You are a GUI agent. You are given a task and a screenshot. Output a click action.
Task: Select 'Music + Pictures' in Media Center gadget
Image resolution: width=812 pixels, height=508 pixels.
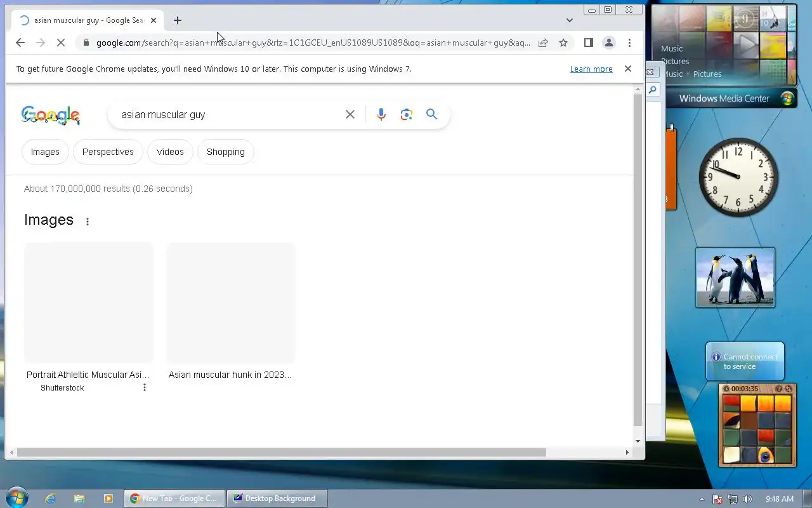pyautogui.click(x=691, y=74)
